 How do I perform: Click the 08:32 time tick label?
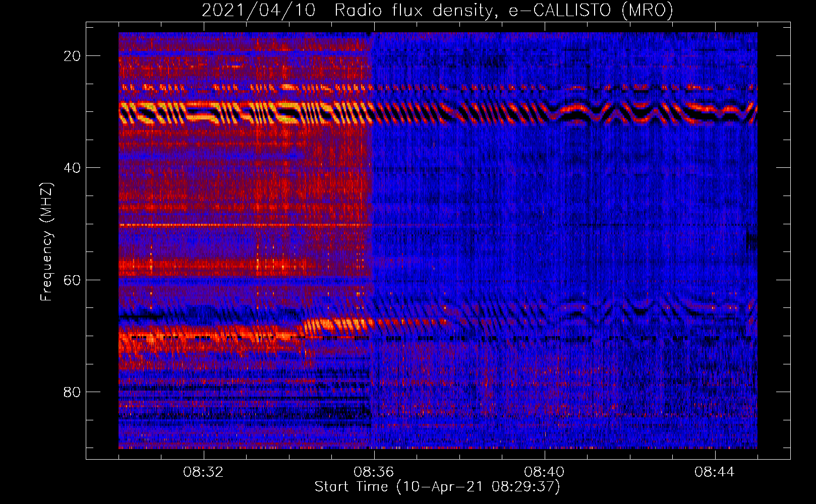pyautogui.click(x=203, y=472)
